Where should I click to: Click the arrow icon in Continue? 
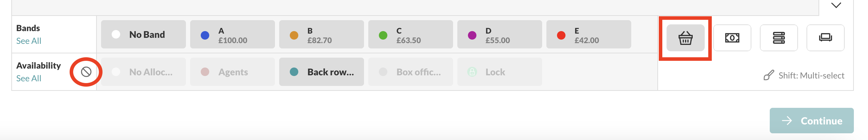(x=787, y=121)
